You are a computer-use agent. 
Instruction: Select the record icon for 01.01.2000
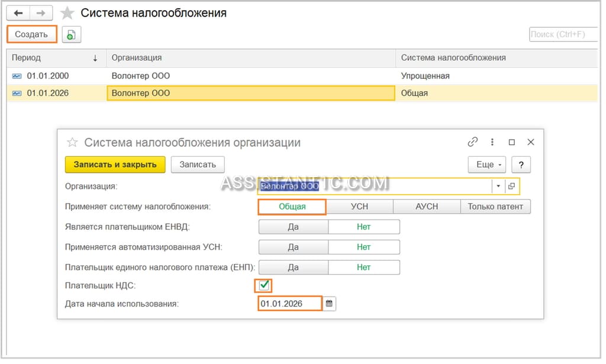click(x=17, y=76)
